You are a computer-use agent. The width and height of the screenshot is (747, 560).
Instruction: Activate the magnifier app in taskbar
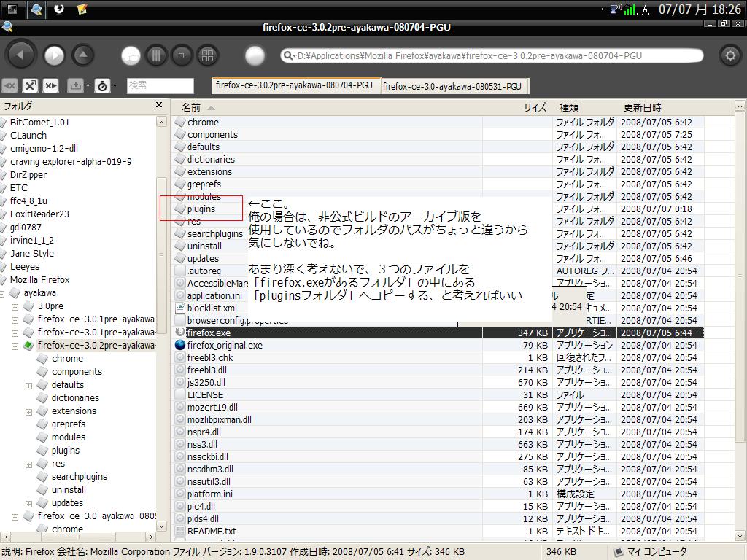click(x=36, y=9)
